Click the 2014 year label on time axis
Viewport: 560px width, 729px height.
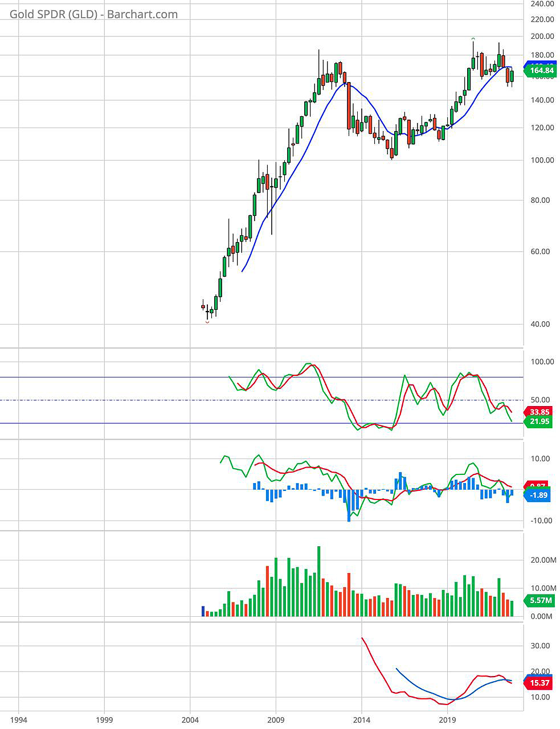click(x=361, y=719)
